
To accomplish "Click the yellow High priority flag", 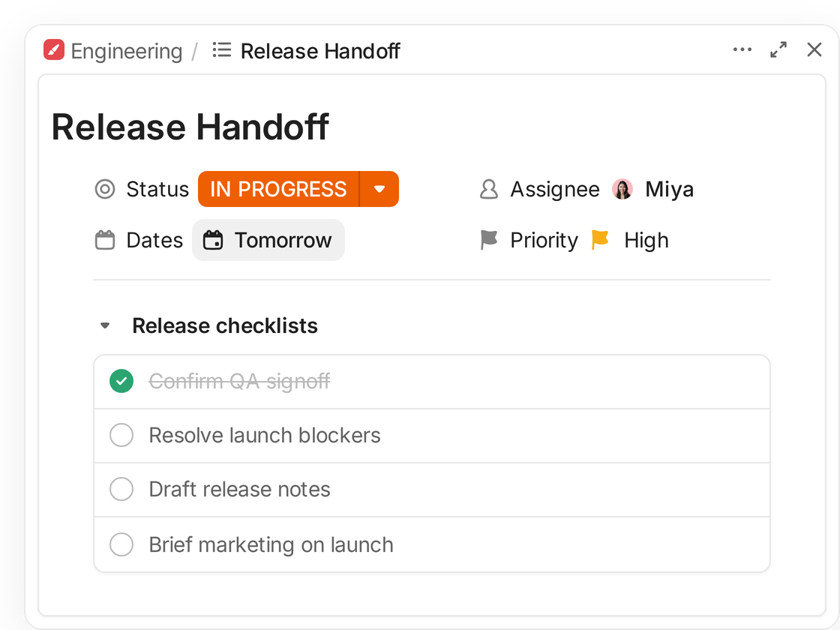I will pyautogui.click(x=600, y=239).
